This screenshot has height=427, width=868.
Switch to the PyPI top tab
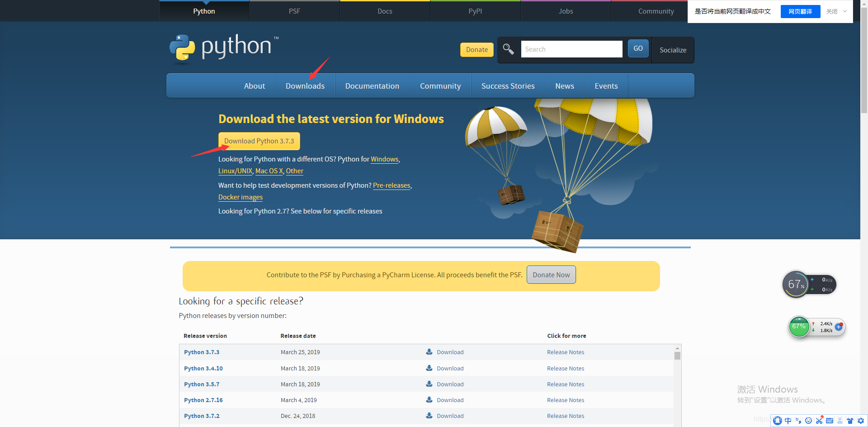(x=475, y=11)
